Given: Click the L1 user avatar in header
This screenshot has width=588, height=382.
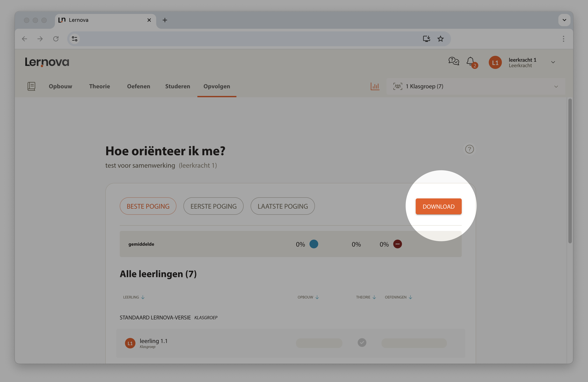Looking at the screenshot, I should point(495,63).
